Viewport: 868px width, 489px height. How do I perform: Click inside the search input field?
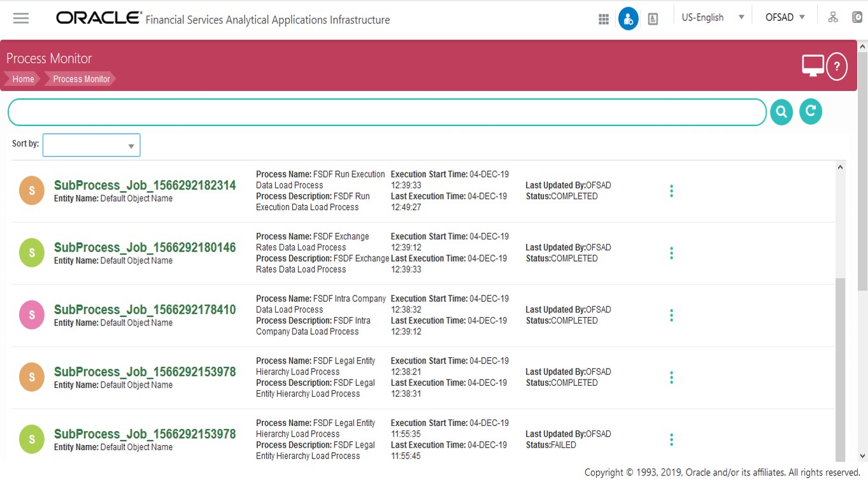382,111
